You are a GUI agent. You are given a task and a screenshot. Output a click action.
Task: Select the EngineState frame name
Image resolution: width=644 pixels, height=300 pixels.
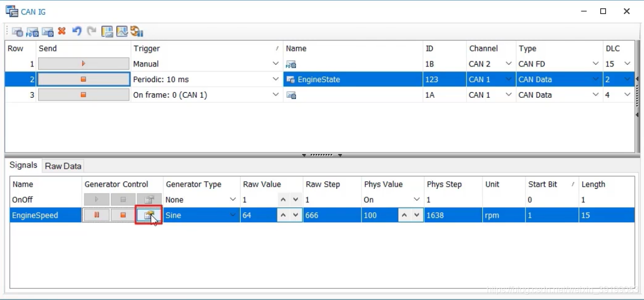click(319, 79)
